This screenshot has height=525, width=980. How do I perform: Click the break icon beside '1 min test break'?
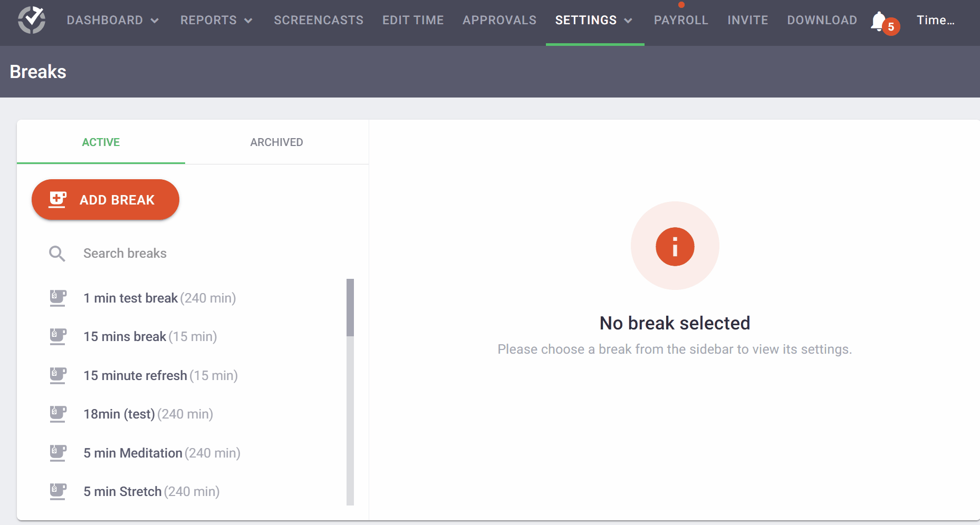(x=58, y=298)
